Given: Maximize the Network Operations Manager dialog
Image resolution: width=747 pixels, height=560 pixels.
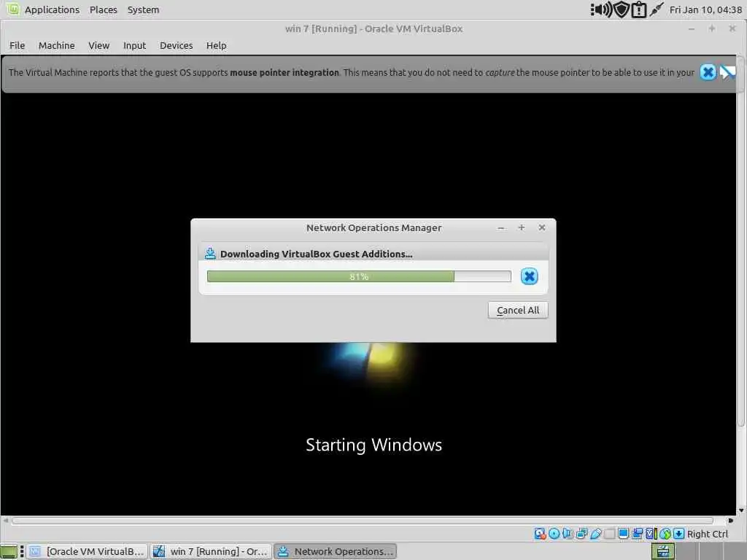Looking at the screenshot, I should click(x=522, y=227).
